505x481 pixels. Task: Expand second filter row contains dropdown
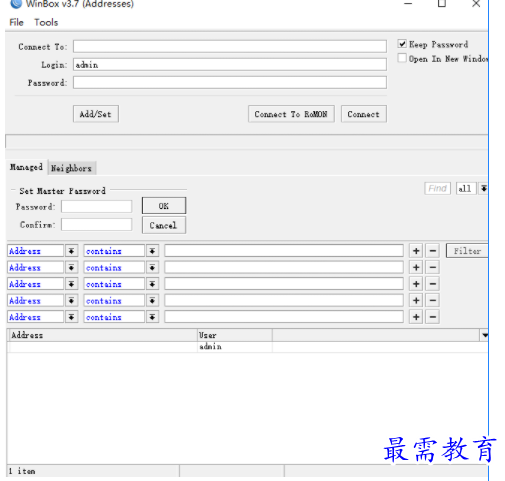click(x=152, y=267)
